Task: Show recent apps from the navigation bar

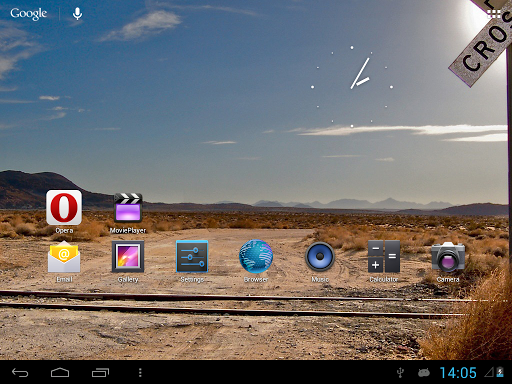Action: click(100, 372)
